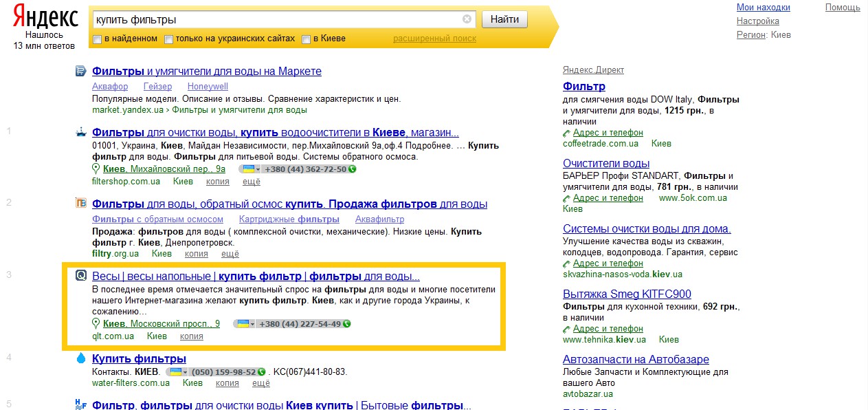Click phone icon in Вытяжка Smeg ad
This screenshot has height=410, width=868.
pos(566,329)
